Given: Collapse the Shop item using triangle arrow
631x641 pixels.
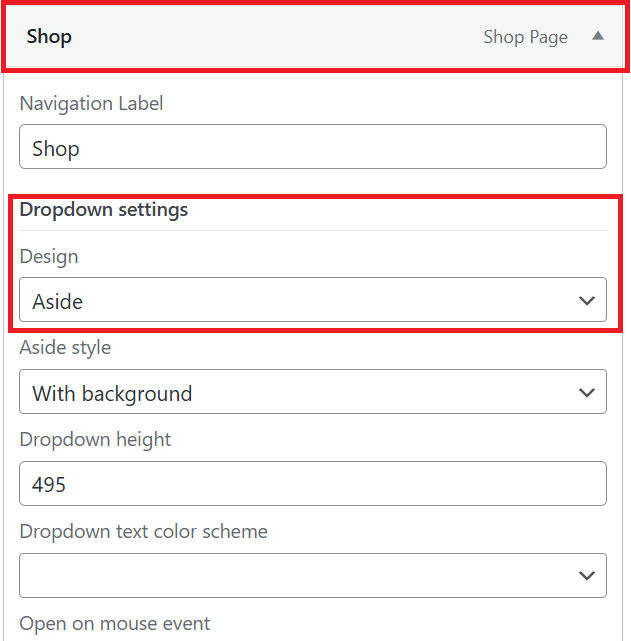Looking at the screenshot, I should click(597, 36).
